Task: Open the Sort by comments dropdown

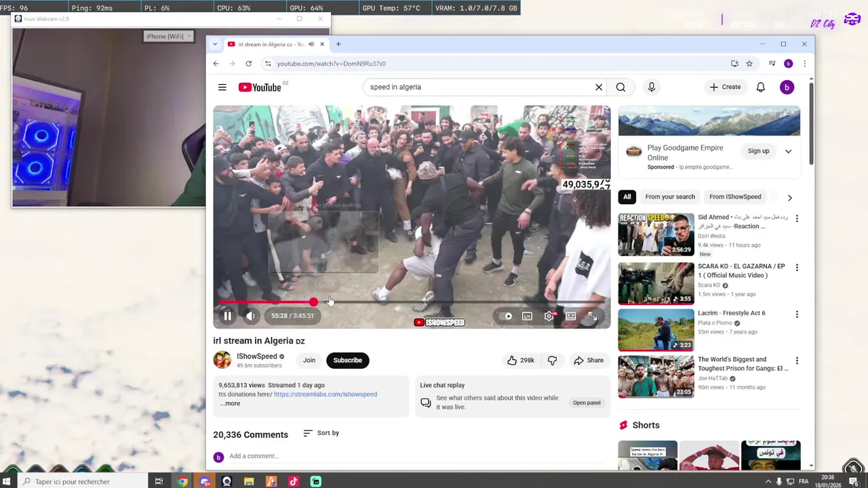Action: tap(321, 433)
